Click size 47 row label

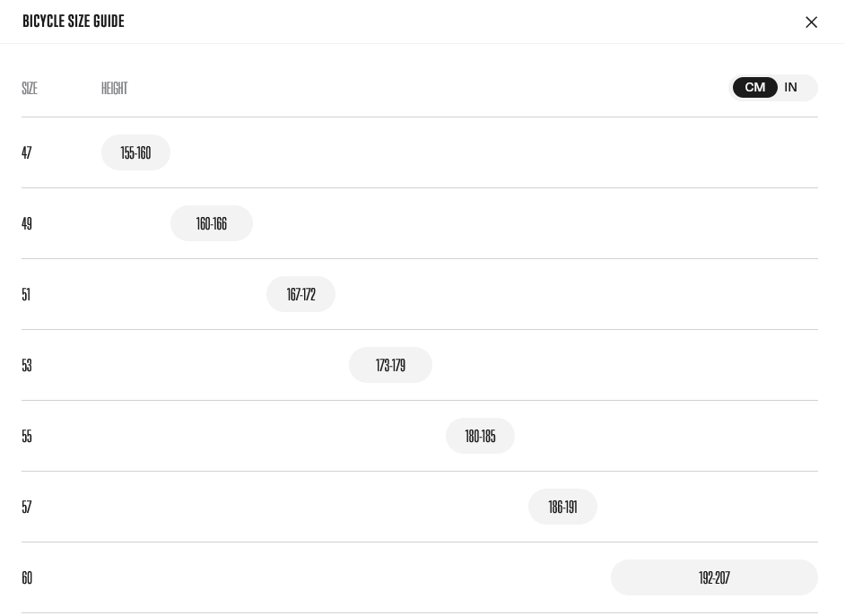27,152
